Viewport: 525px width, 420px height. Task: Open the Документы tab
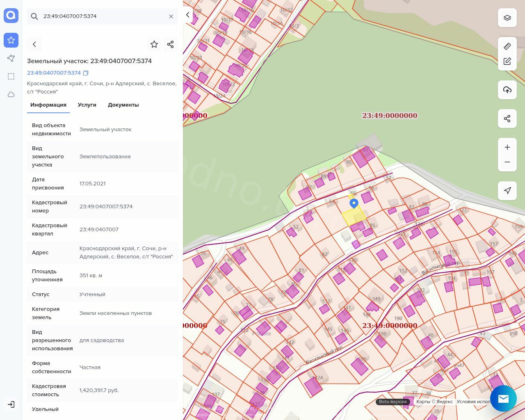[123, 105]
